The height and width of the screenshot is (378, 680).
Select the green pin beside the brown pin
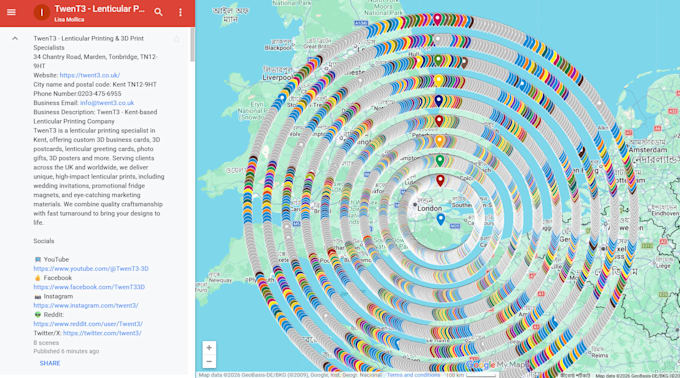438,60
